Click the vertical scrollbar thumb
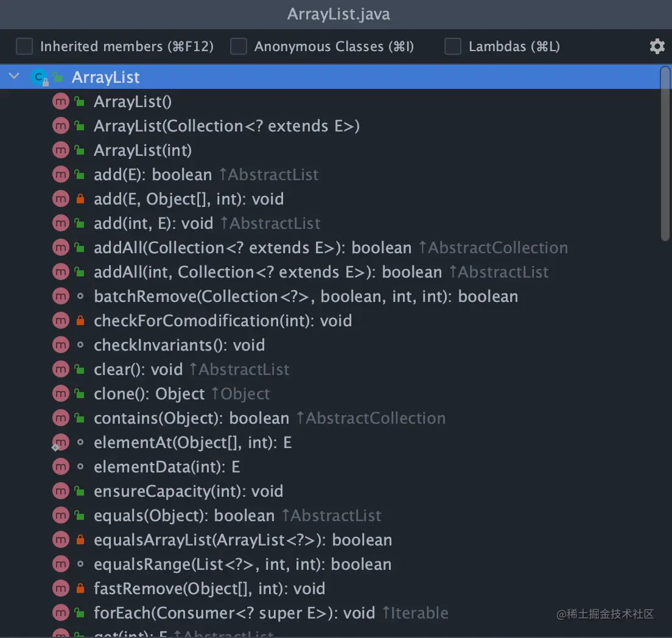This screenshot has height=638, width=672. click(665, 153)
